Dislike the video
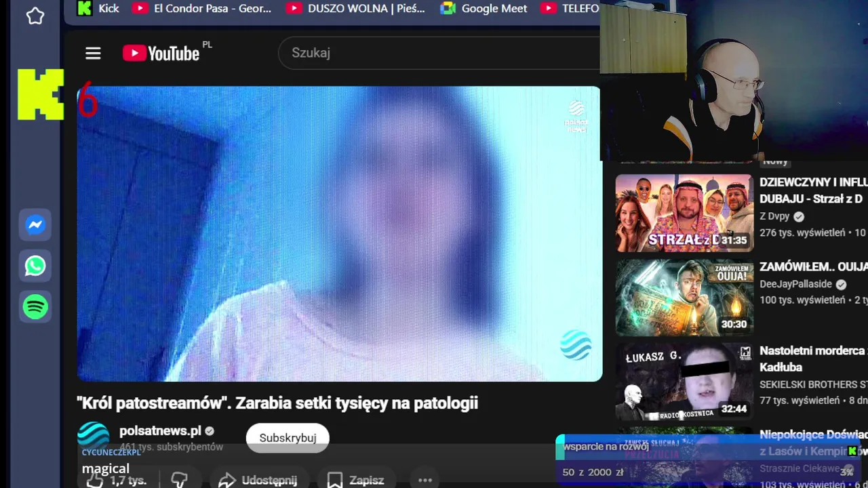Screen dimensions: 868x488 179,480
